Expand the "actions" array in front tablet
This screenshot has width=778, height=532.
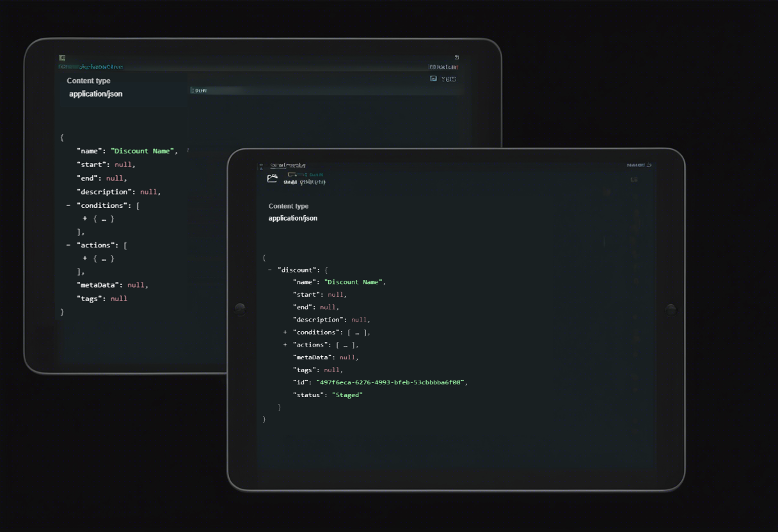[285, 345]
